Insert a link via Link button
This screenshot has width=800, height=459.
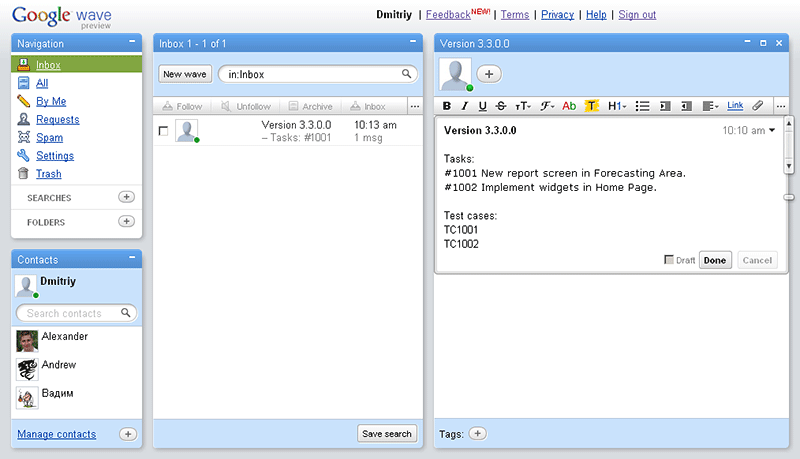(x=735, y=106)
